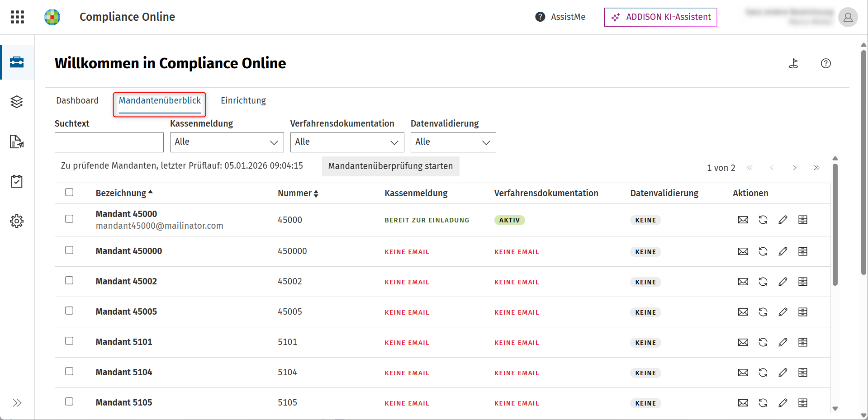
Task: Open the checklist clipboard sidebar icon
Action: pyautogui.click(x=17, y=181)
